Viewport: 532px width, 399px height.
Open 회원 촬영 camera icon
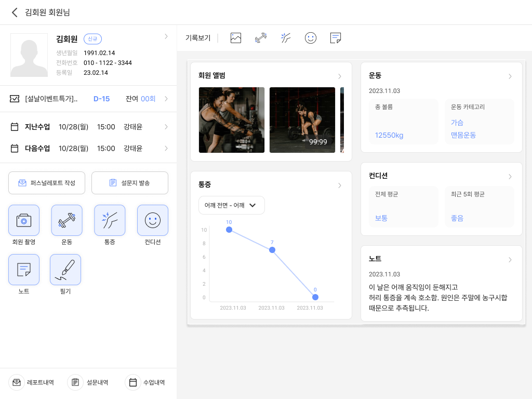24,220
